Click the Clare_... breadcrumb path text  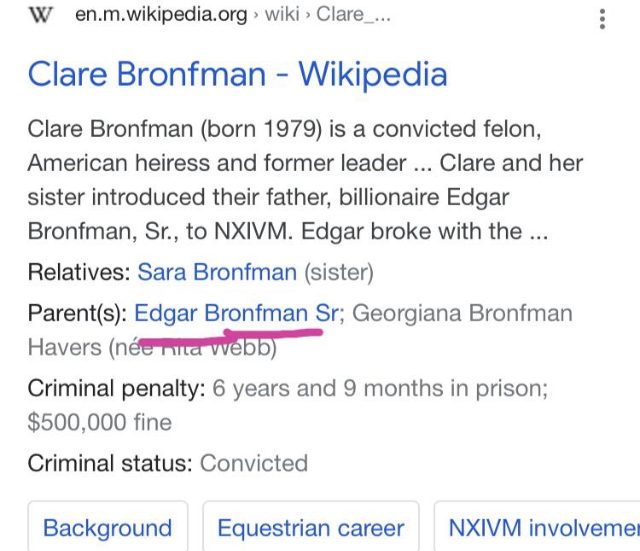pyautogui.click(x=353, y=15)
